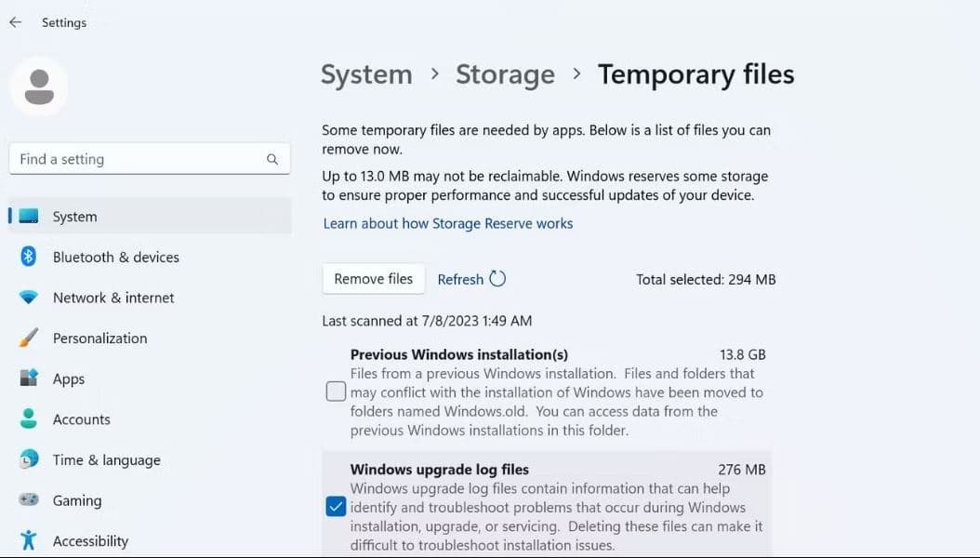Click the back arrow in Settings header
The height and width of the screenshot is (558, 980).
tap(15, 22)
